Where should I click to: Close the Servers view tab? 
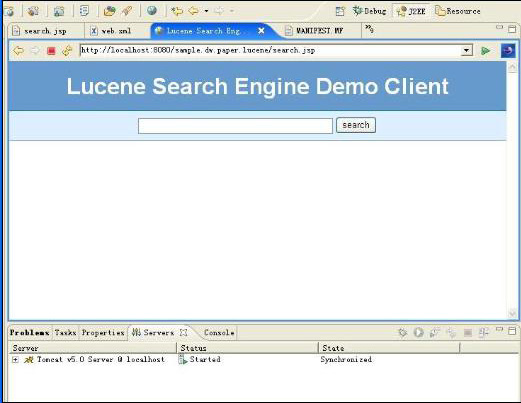pos(183,332)
